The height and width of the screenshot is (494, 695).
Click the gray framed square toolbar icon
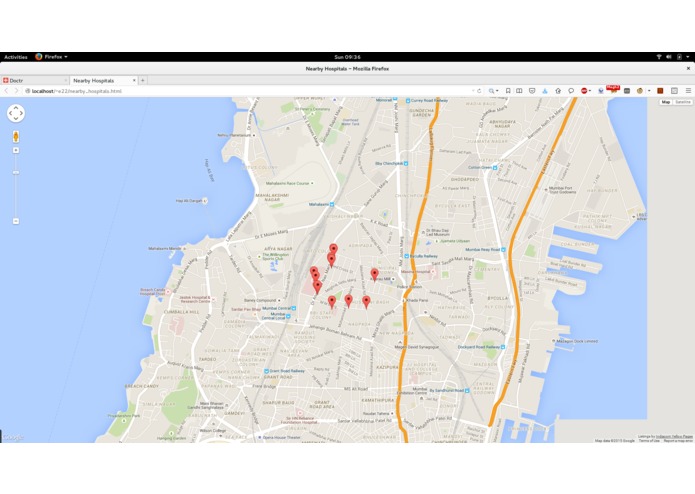coord(674,91)
